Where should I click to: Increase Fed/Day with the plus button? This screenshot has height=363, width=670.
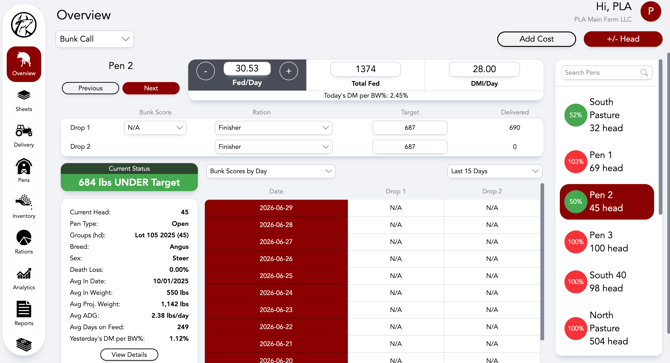[288, 71]
